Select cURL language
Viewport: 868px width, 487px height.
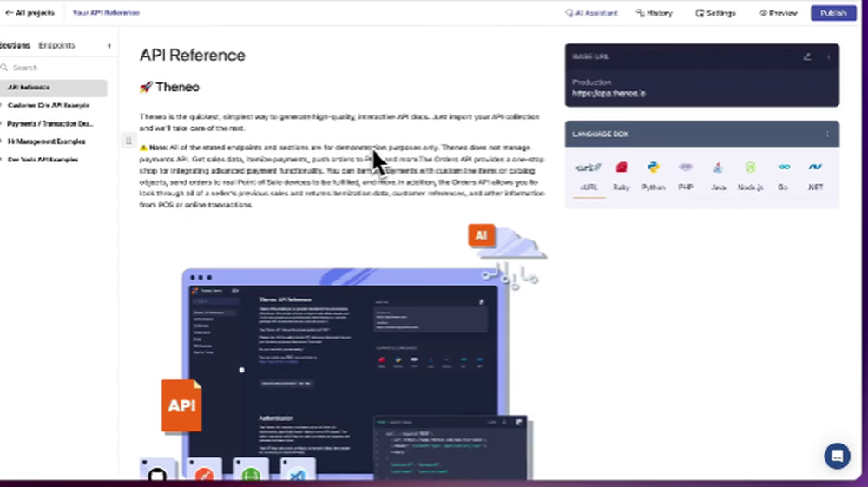tap(589, 176)
